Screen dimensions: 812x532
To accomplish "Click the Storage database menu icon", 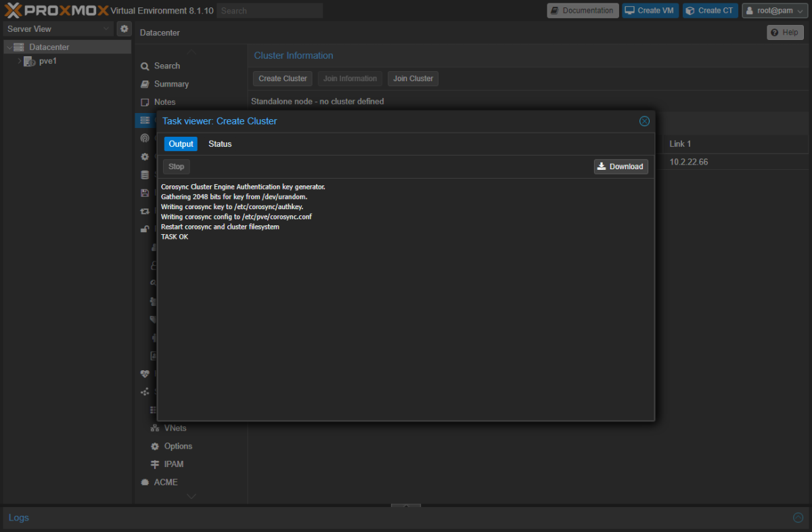I will [x=145, y=175].
